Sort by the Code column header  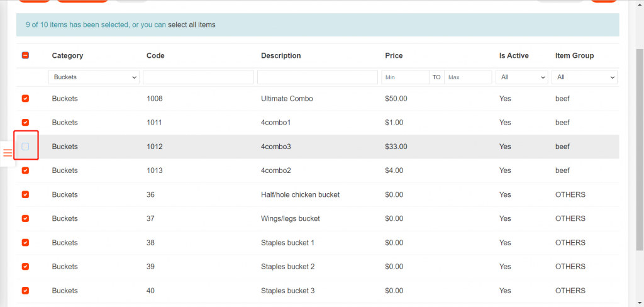point(155,55)
